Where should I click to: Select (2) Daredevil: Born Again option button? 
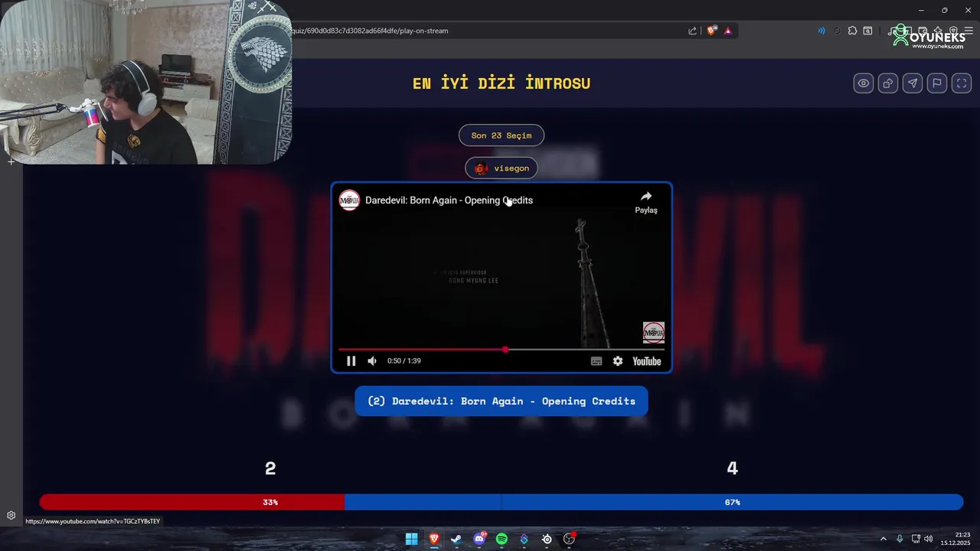tap(501, 401)
